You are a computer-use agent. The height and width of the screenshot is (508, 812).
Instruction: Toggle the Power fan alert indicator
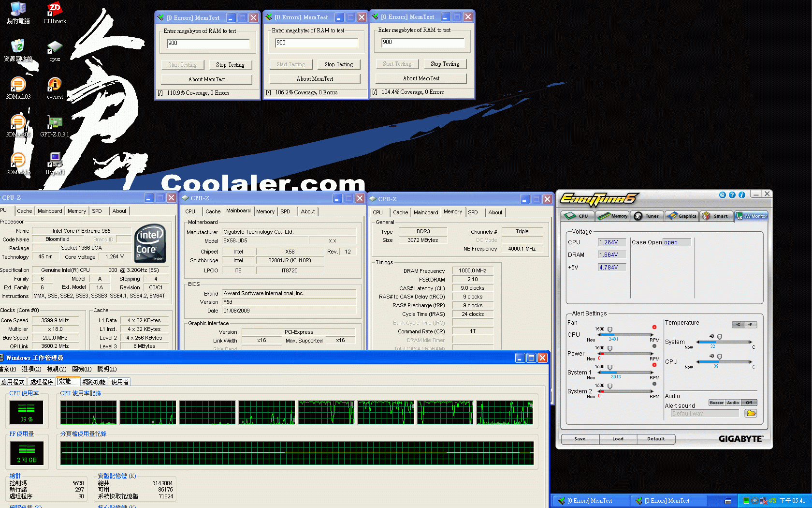(654, 346)
